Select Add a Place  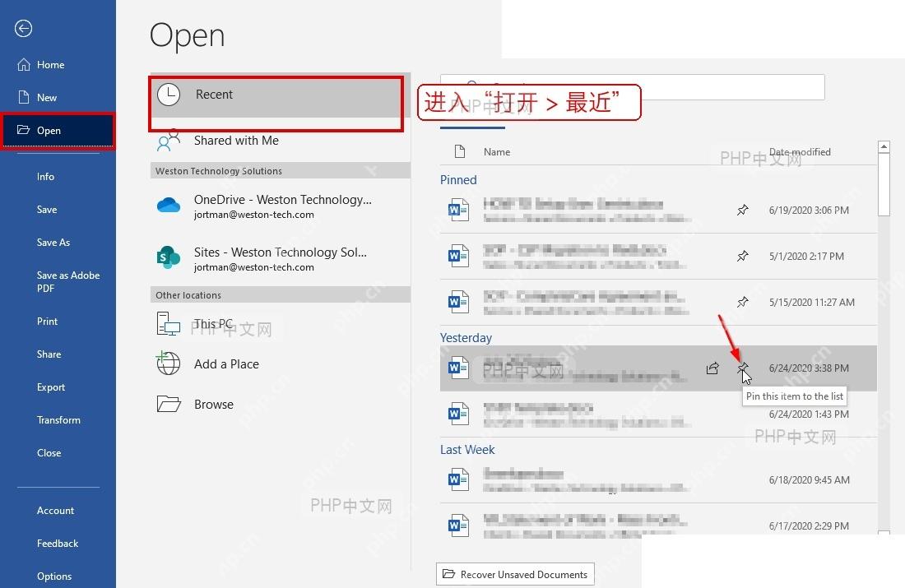click(280, 364)
